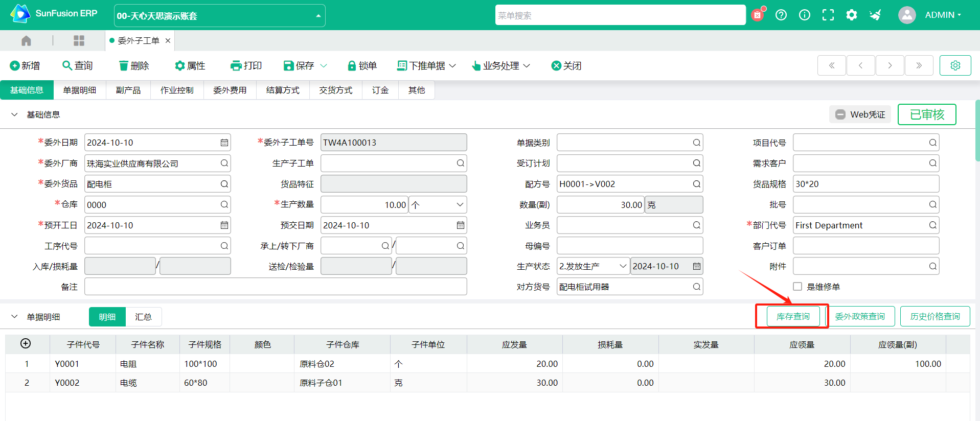The width and height of the screenshot is (980, 421).
Task: Click the 库存查询 button
Action: (793, 317)
